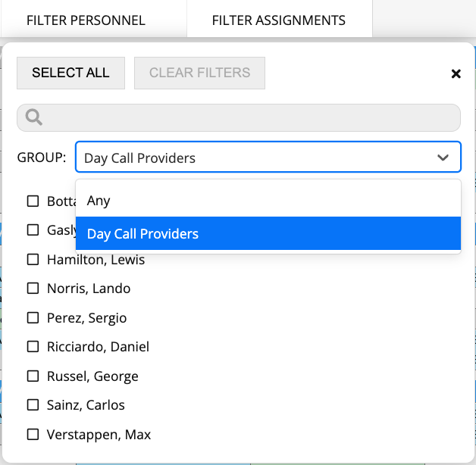476x465 pixels.
Task: Check Sainz, Carlos in the personnel list
Action: 33,404
